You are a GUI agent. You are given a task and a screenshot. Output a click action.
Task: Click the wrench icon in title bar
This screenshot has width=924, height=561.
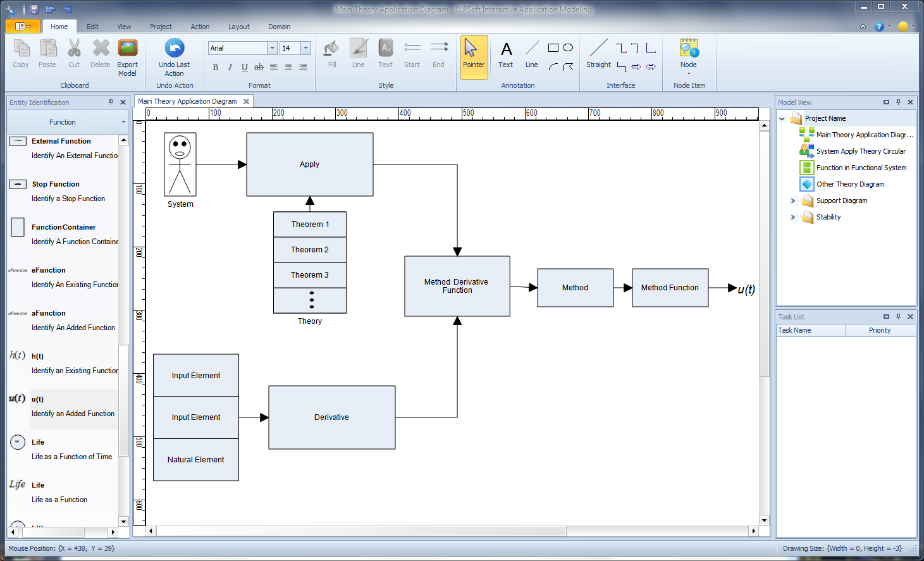[10, 9]
